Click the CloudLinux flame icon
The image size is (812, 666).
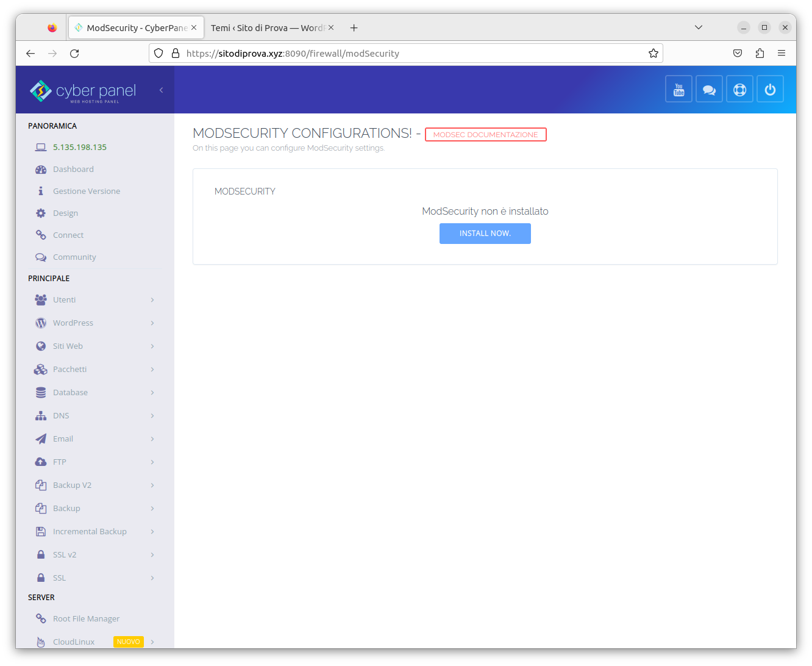41,642
